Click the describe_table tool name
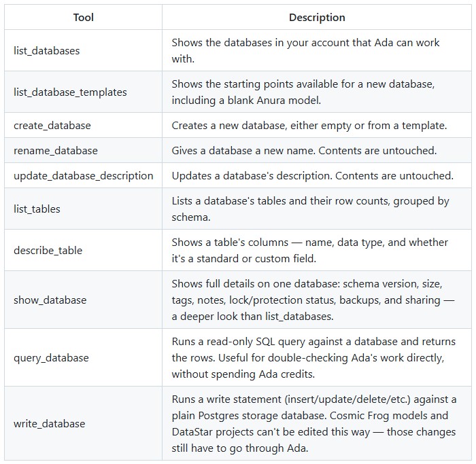 48,251
